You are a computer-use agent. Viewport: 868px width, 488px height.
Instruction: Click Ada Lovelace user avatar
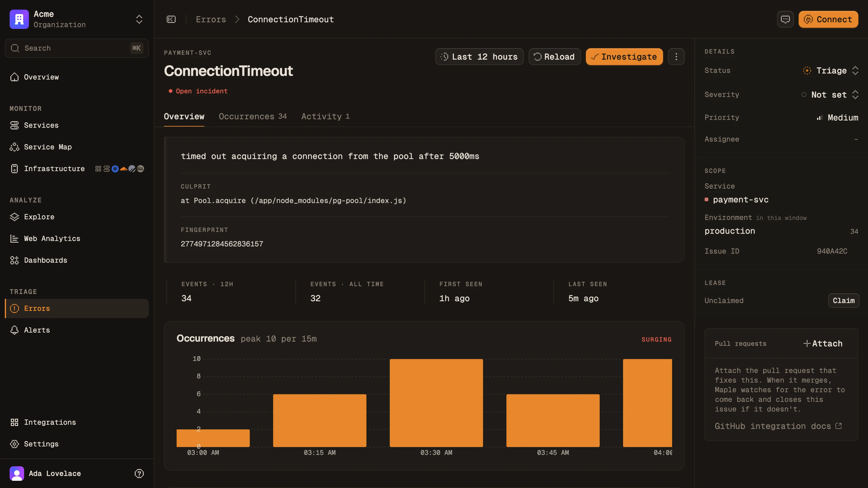click(17, 474)
